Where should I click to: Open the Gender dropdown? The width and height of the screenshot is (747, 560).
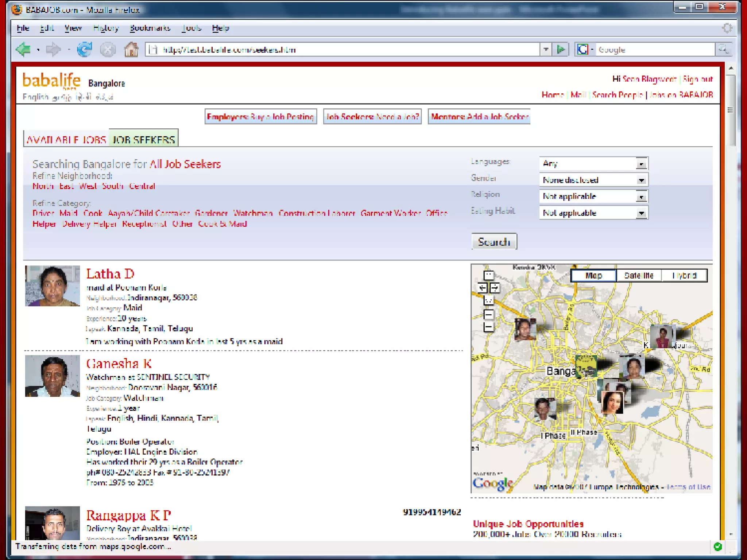click(641, 180)
